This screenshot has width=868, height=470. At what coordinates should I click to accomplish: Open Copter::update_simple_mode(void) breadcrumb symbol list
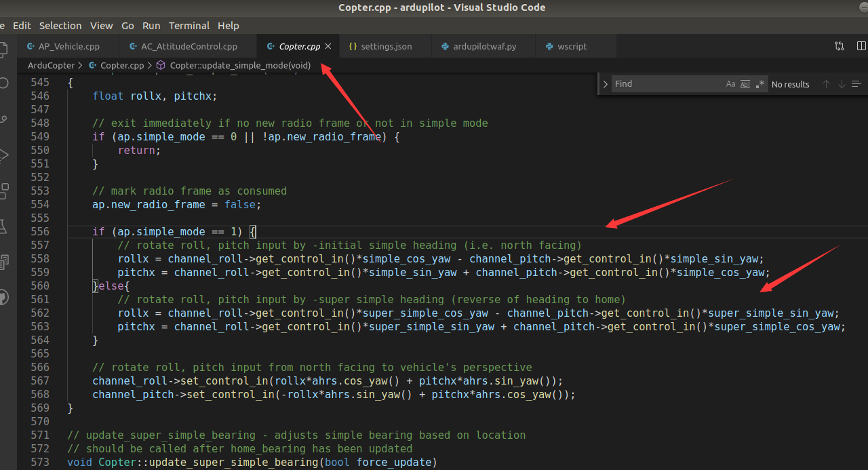click(x=240, y=66)
